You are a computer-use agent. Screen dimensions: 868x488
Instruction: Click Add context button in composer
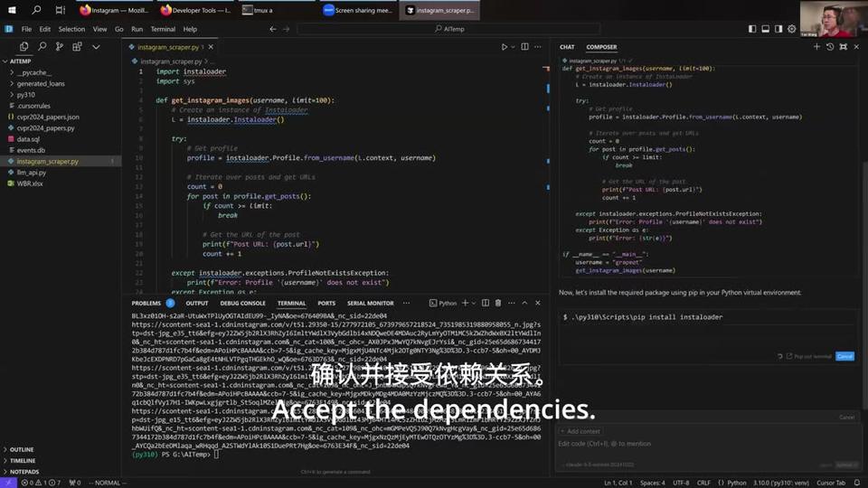580,431
